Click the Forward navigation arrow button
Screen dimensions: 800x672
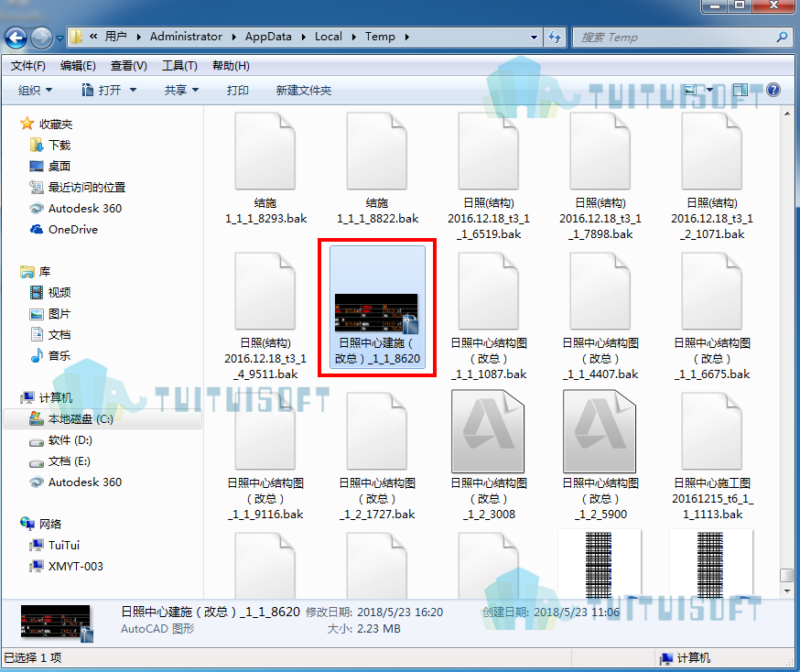(42, 38)
